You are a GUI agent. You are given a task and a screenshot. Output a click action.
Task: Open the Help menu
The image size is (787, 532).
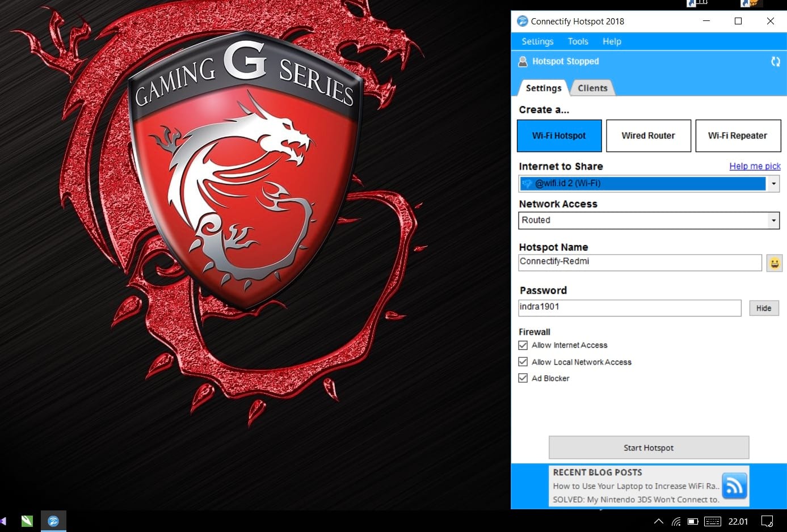[612, 41]
